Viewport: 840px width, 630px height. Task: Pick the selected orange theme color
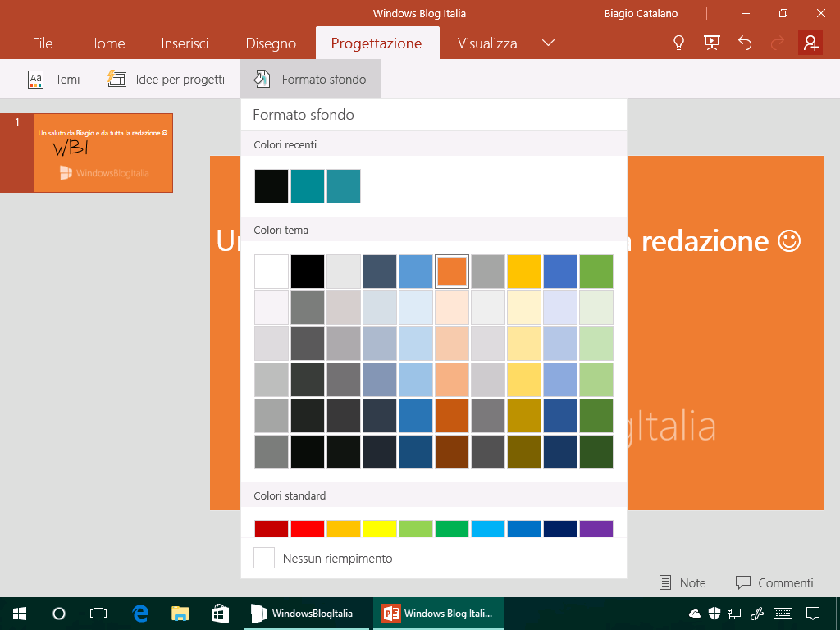[452, 271]
